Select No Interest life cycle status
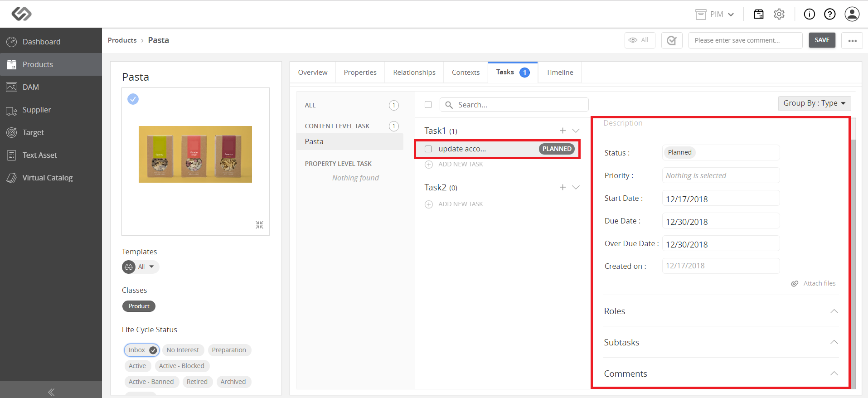 point(183,350)
